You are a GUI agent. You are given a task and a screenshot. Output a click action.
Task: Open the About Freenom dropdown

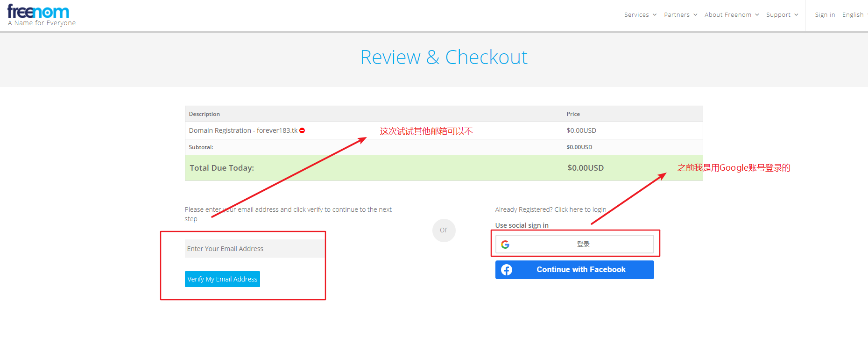click(x=732, y=15)
